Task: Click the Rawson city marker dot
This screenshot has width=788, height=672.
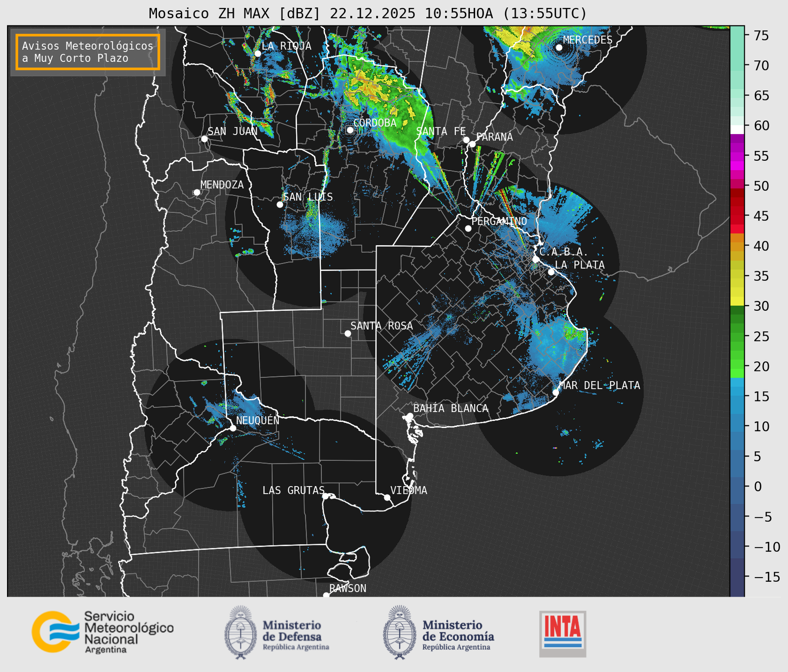Action: (x=326, y=595)
